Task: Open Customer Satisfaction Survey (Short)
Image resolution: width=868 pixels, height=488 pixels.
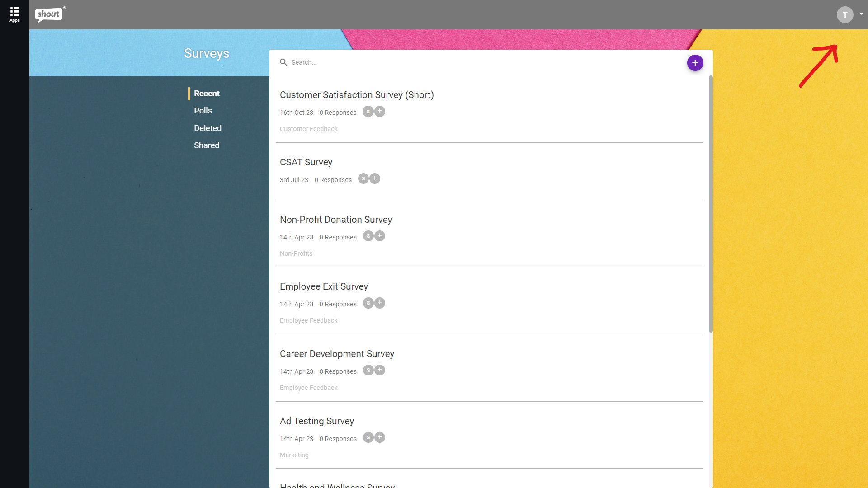Action: tap(357, 95)
